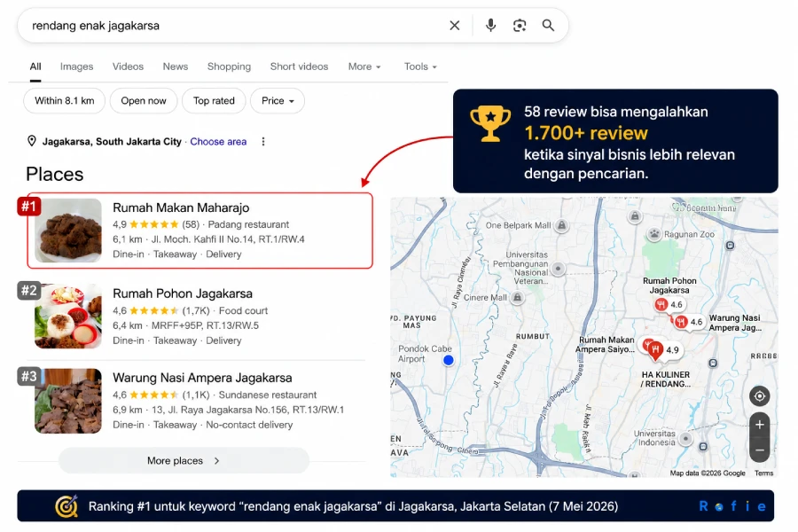Click the Rumah Makan Ampera Saiyo map label
Image resolution: width=798 pixels, height=532 pixels.
pos(606,345)
